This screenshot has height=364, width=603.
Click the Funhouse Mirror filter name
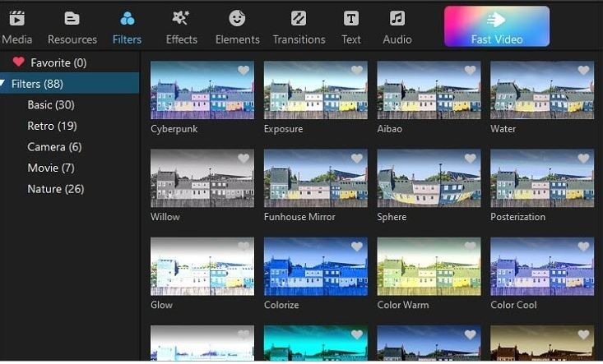(299, 217)
